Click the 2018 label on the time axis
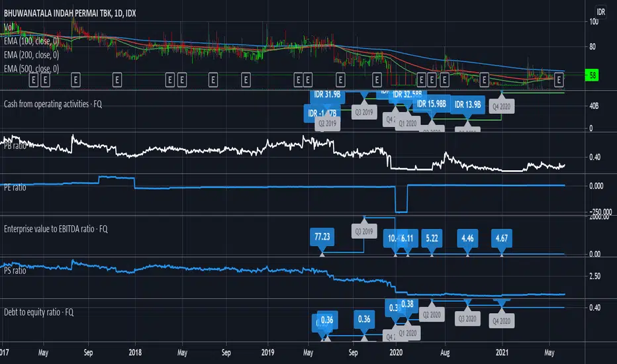 click(x=135, y=353)
